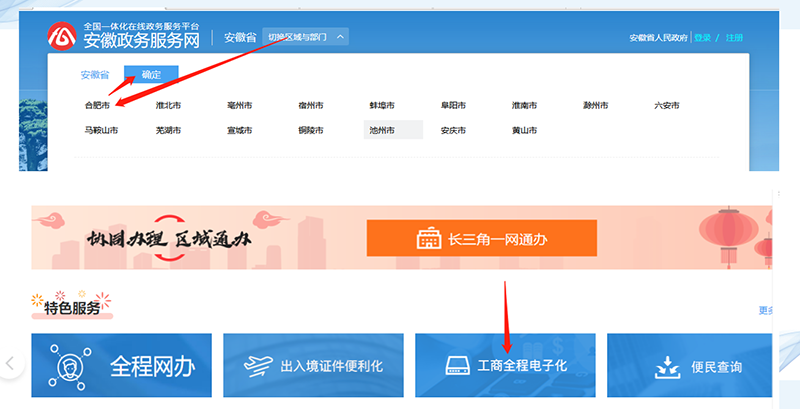Select 六安市 from the city list
800x409 pixels.
pyautogui.click(x=667, y=106)
